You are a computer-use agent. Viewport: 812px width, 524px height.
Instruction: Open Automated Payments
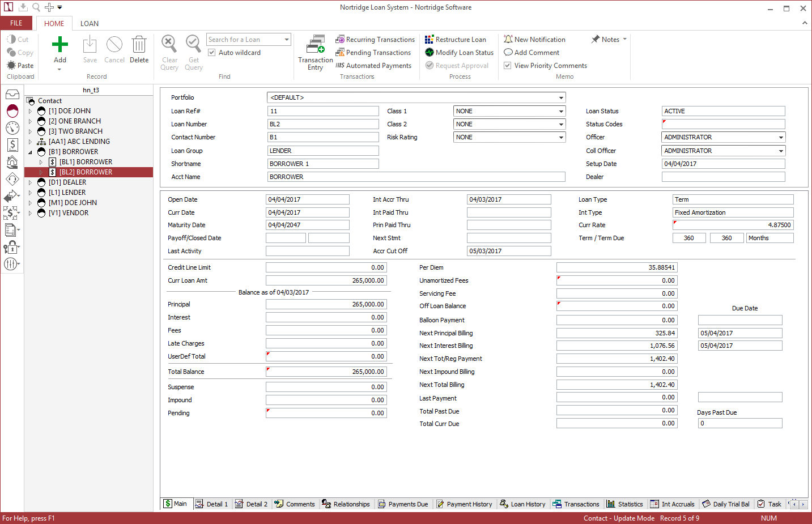pos(373,66)
